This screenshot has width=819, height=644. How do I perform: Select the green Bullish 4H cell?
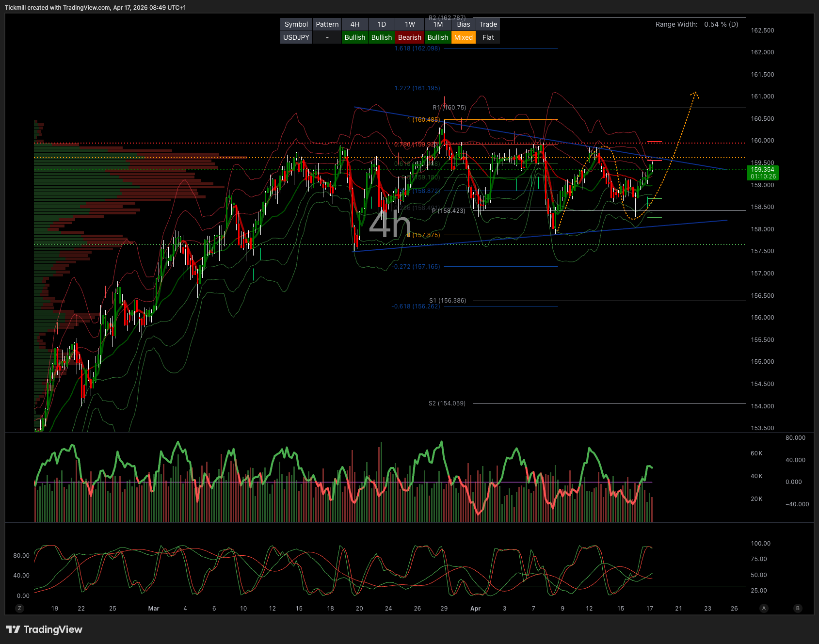pos(354,37)
